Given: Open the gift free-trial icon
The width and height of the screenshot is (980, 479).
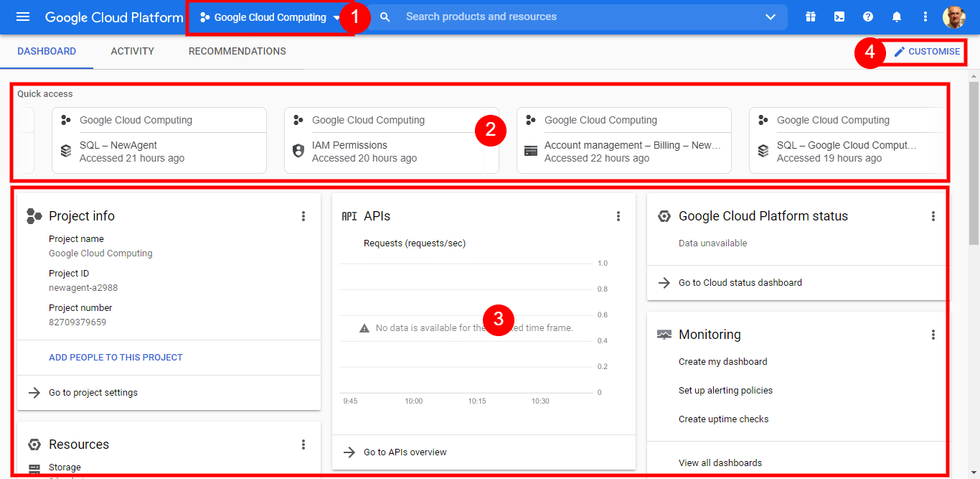Looking at the screenshot, I should tap(811, 17).
